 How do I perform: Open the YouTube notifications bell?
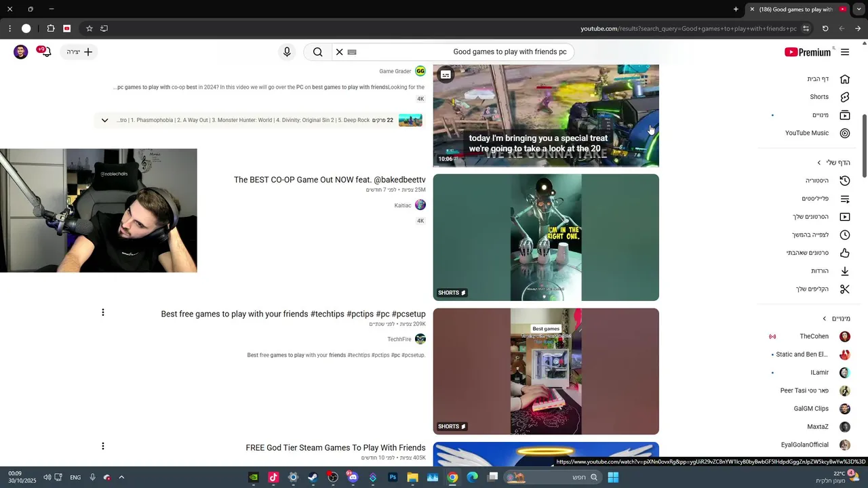[x=45, y=52]
